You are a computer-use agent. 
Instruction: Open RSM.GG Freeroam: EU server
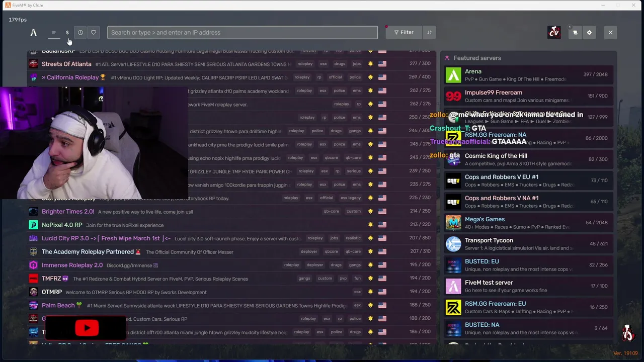528,307
